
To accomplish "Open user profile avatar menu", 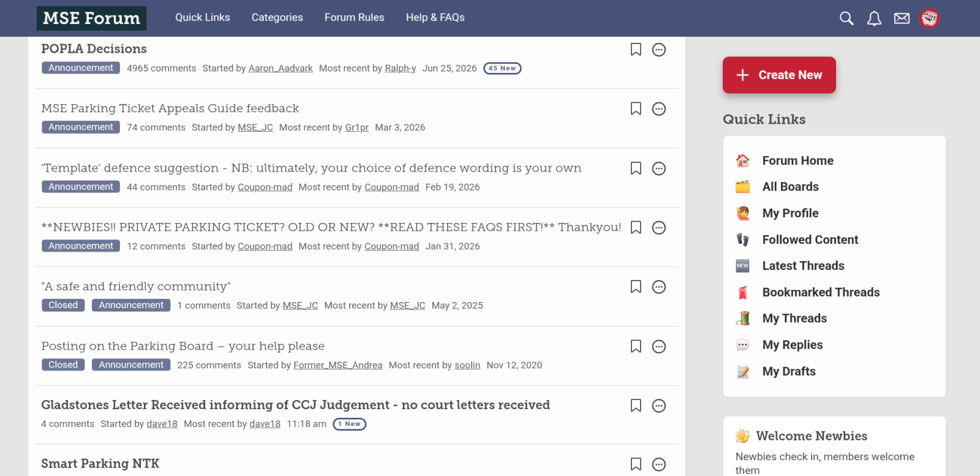I will [x=929, y=18].
